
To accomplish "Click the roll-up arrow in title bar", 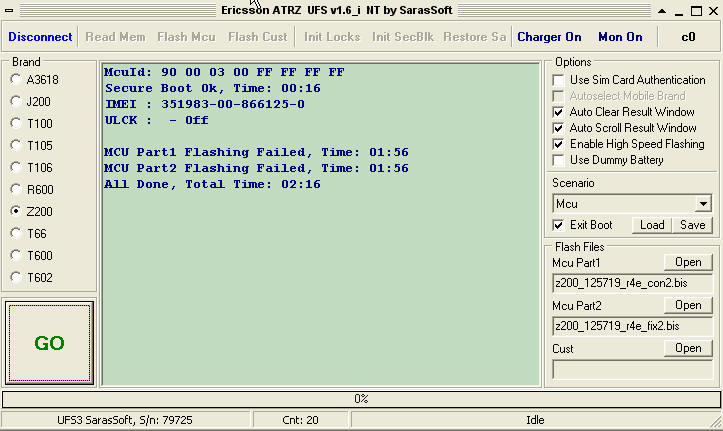I will [662, 11].
